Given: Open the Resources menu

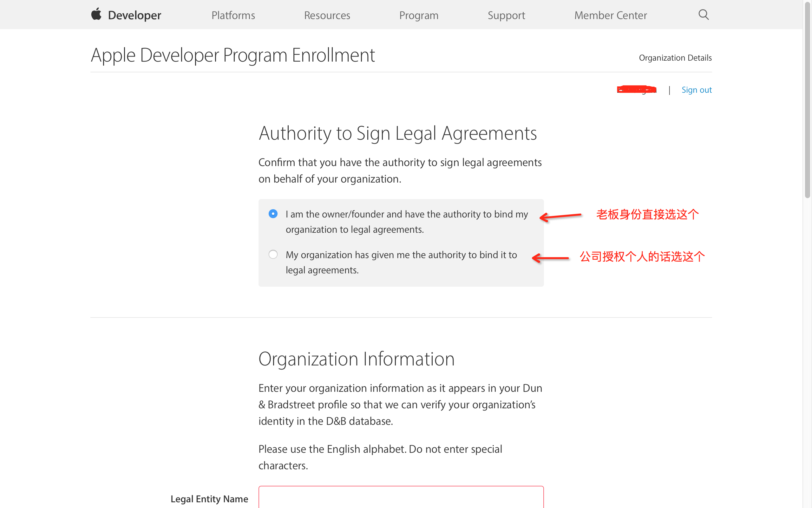Looking at the screenshot, I should click(x=327, y=15).
